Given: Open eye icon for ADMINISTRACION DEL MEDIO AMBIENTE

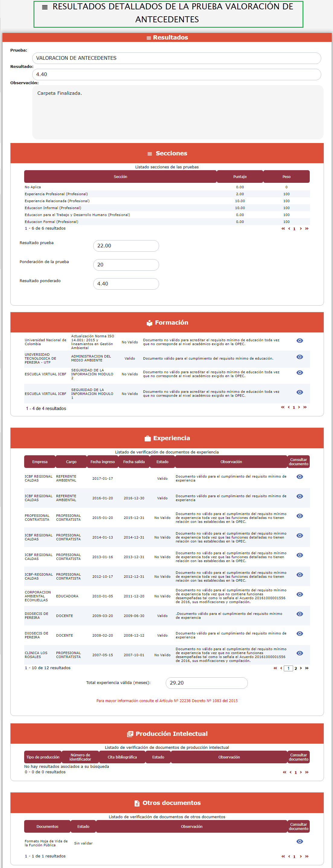Looking at the screenshot, I should [x=299, y=357].
